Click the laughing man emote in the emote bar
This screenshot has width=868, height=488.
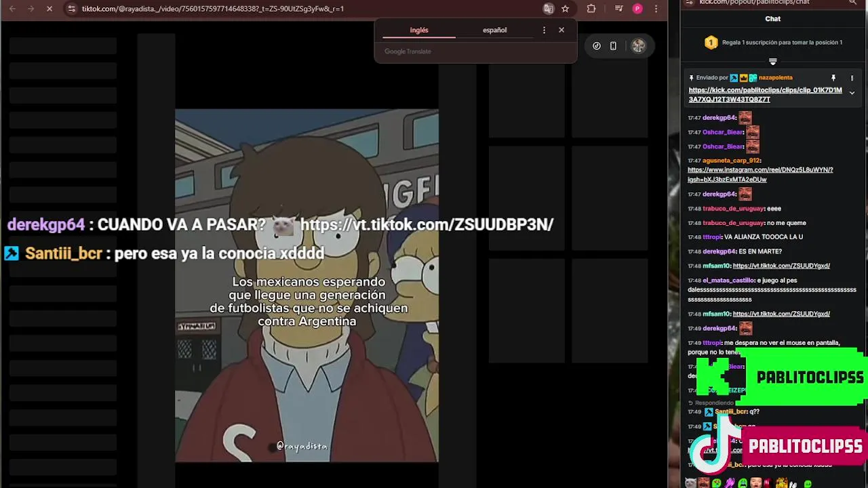click(x=703, y=483)
